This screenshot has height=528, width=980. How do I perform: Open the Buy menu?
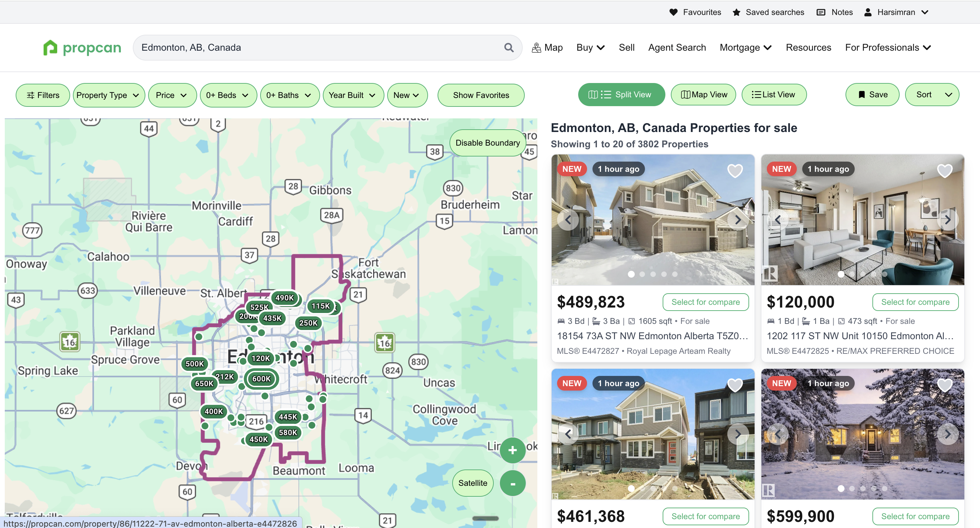click(x=590, y=47)
